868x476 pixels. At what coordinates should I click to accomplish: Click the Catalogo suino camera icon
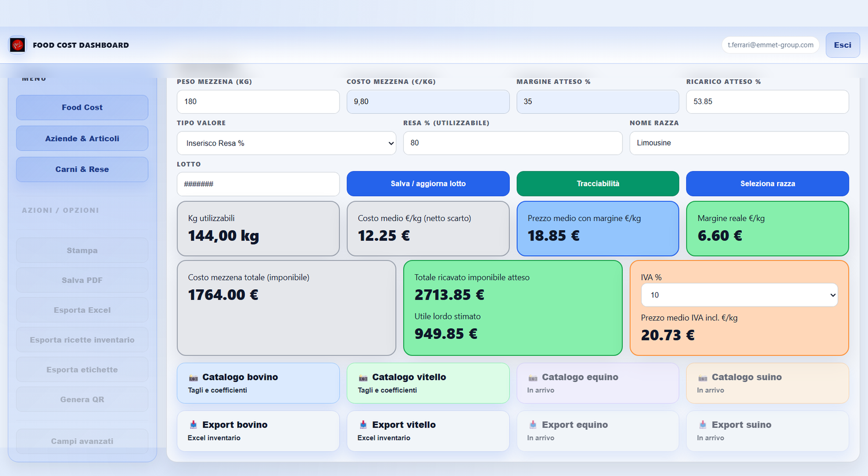point(703,378)
